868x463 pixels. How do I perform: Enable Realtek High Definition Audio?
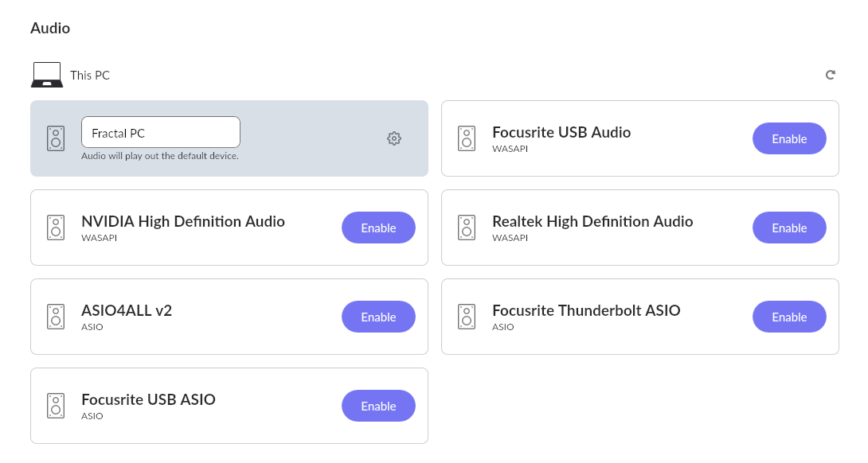point(789,228)
